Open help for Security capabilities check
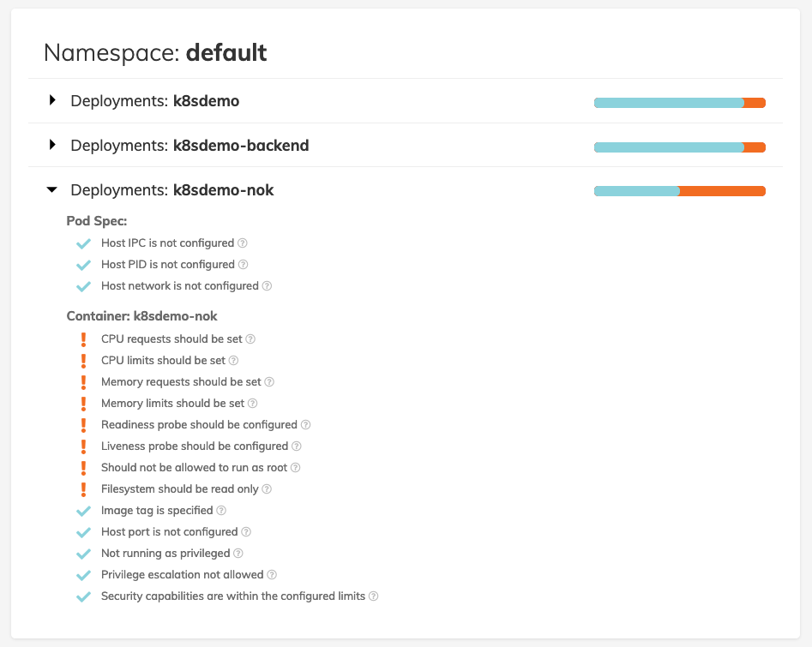The width and height of the screenshot is (812, 647). 374,596
